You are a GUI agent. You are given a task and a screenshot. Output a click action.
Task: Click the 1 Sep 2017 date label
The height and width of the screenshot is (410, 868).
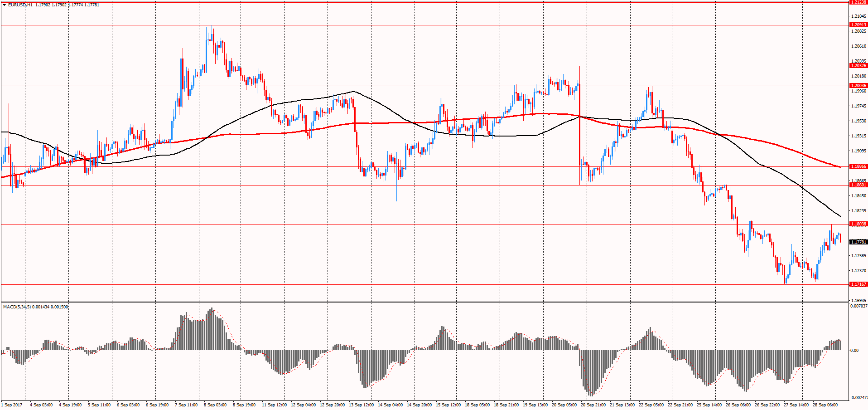tap(12, 405)
